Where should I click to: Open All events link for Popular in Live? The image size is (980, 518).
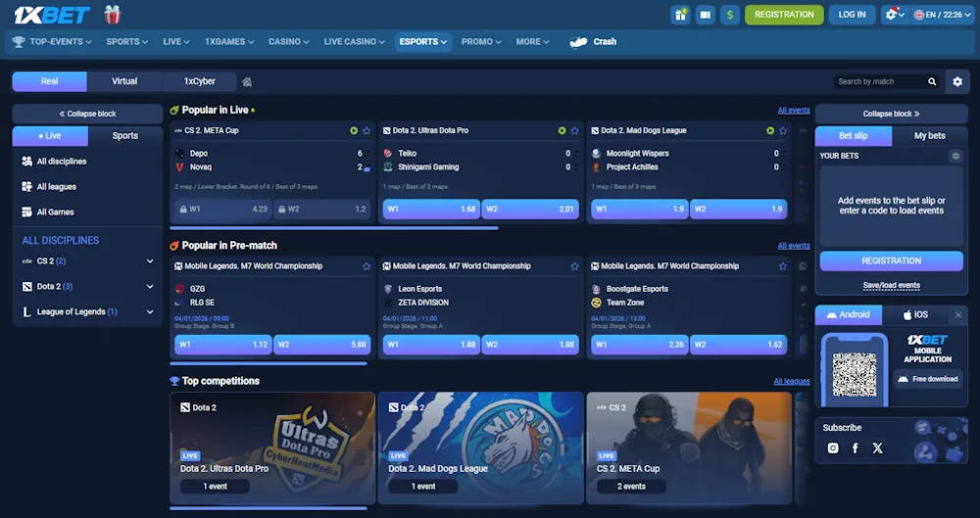tap(794, 110)
